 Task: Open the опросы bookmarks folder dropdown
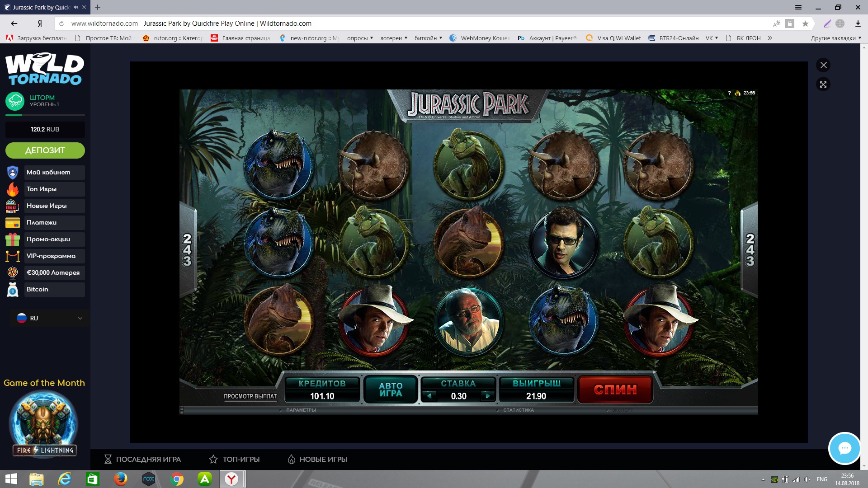[360, 38]
